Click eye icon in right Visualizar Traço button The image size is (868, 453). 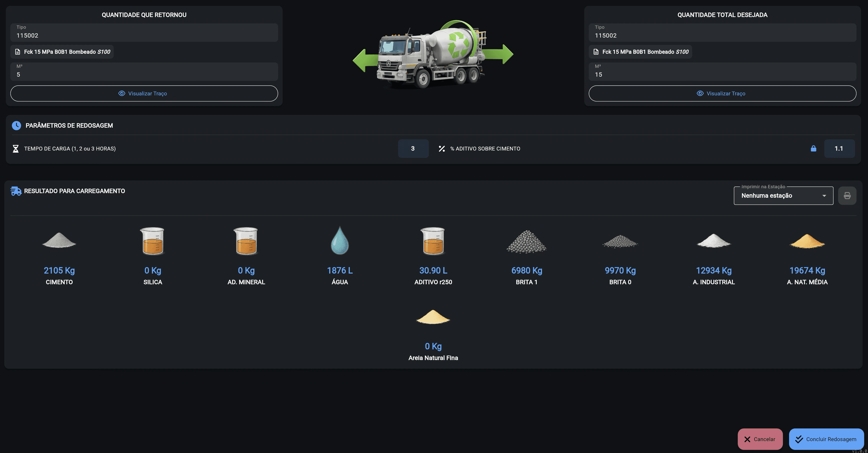(x=700, y=93)
